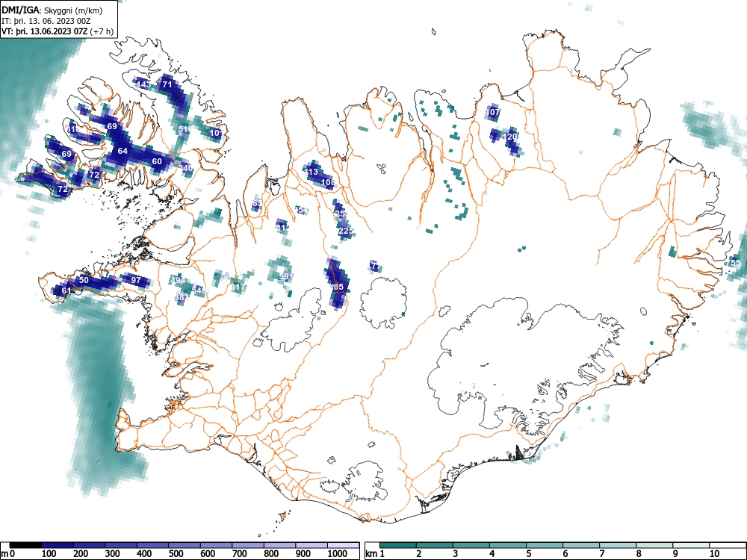747x560 pixels.
Task: Click the visibility value 50 on Snæfellsnes peninsula
Action: 84,280
